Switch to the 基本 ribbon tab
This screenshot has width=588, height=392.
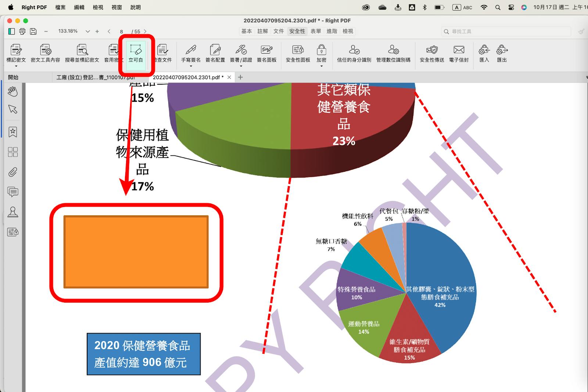click(247, 31)
